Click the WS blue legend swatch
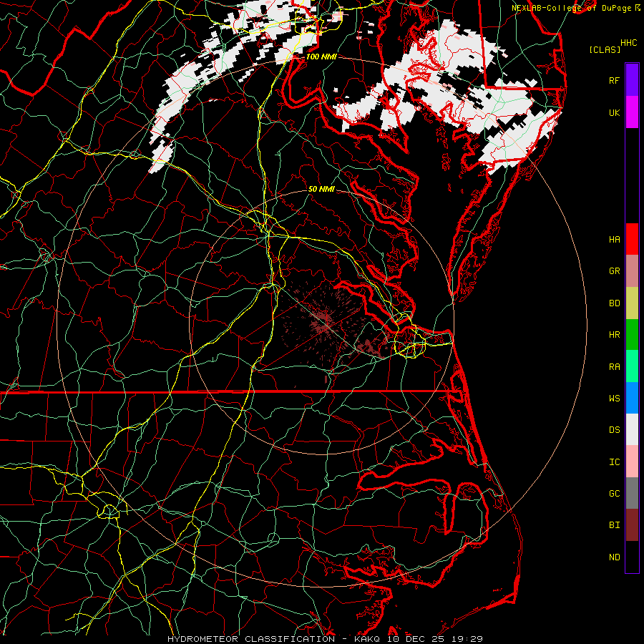644x644 pixels. [x=632, y=398]
